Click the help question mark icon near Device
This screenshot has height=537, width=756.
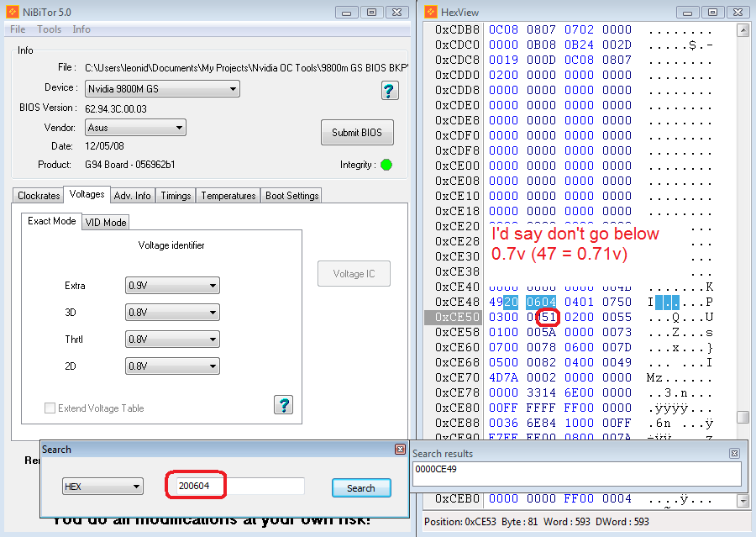click(x=390, y=90)
